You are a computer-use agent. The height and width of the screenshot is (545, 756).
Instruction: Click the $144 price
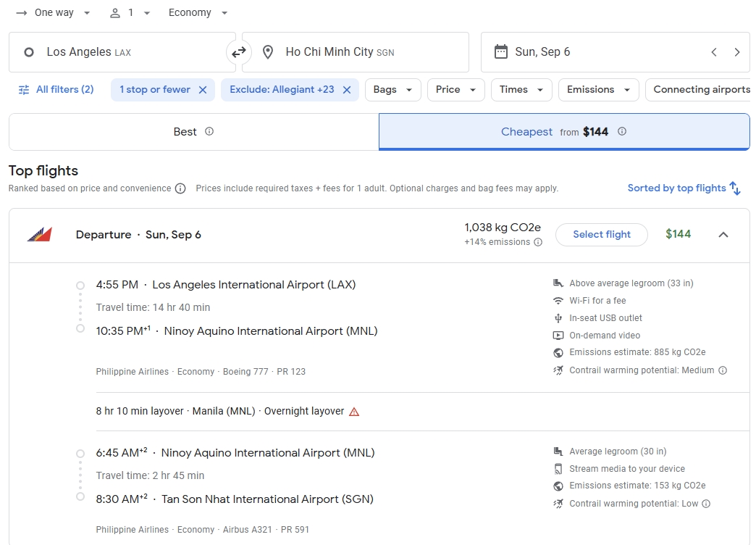click(678, 234)
